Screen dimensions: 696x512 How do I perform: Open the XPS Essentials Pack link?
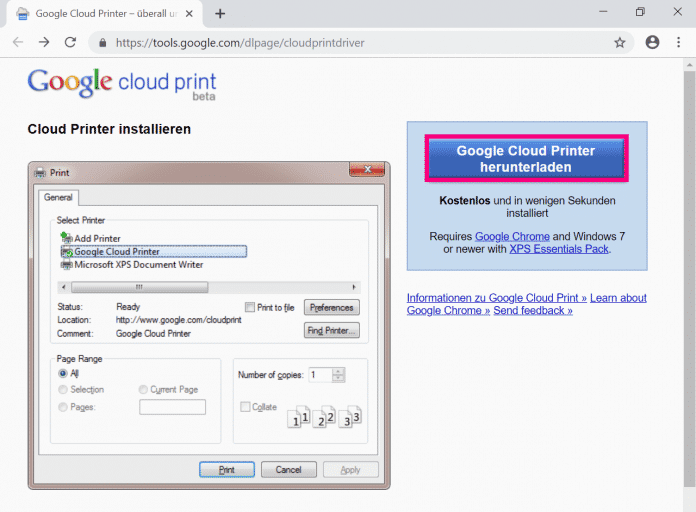[558, 249]
